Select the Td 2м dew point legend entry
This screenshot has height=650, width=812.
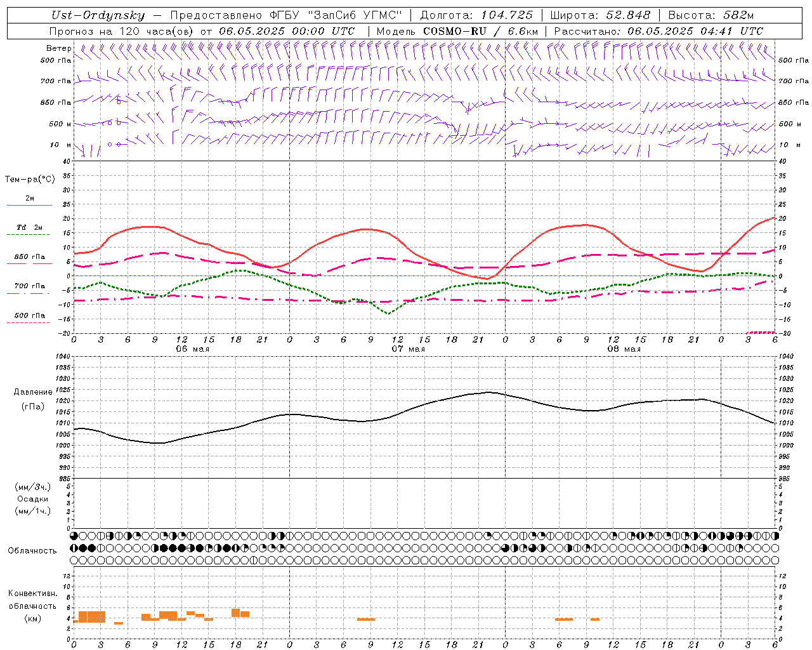30,227
